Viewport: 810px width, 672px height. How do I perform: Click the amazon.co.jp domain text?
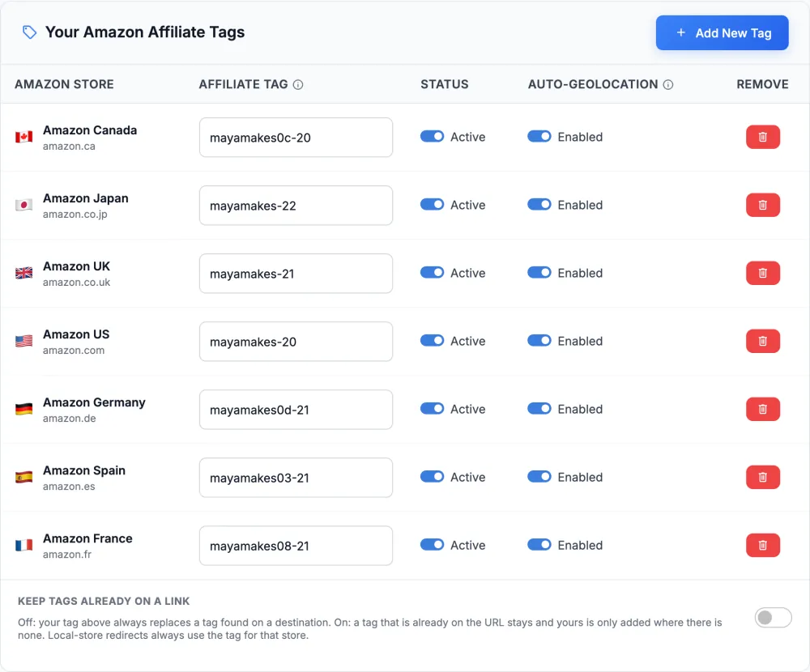click(75, 215)
